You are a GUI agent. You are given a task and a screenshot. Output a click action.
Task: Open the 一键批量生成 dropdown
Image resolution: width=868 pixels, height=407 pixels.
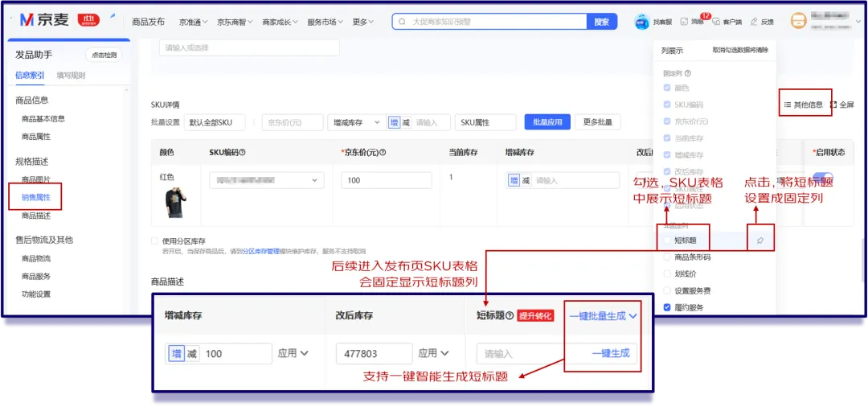pyautogui.click(x=603, y=316)
